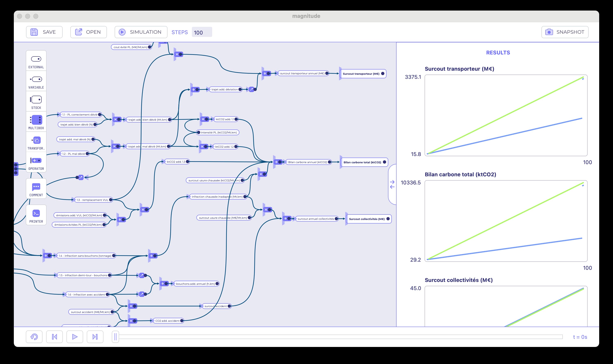This screenshot has width=613, height=364.
Task: Select the Transfor. tool icon
Action: coord(36,142)
